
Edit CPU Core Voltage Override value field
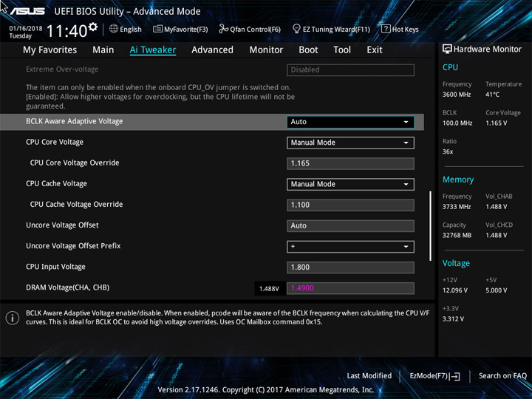click(x=350, y=163)
